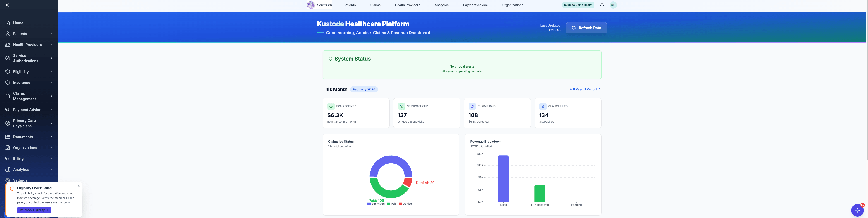Click the AD avatar badge
The width and height of the screenshot is (868, 218).
pos(613,5)
